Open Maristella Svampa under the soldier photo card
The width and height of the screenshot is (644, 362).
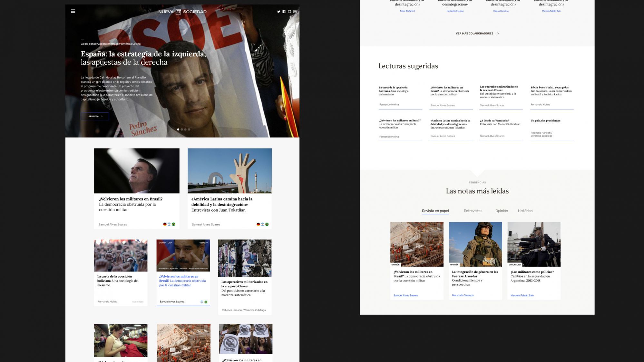[463, 295]
